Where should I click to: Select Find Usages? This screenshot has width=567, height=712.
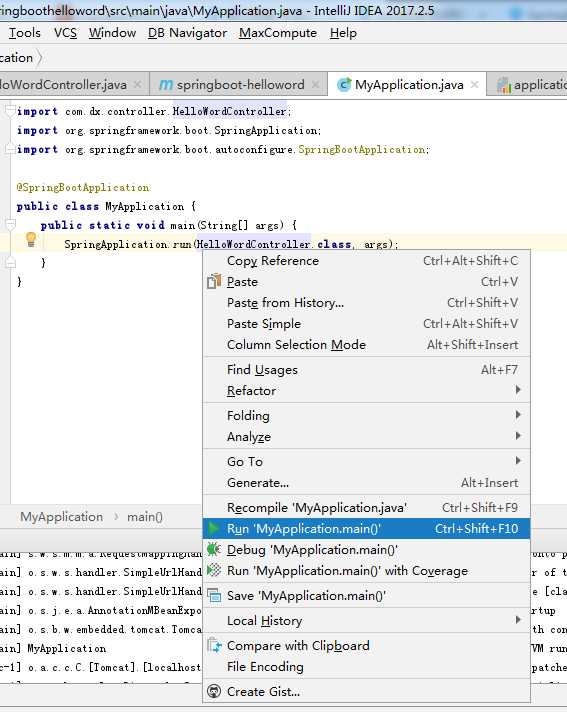366,370
